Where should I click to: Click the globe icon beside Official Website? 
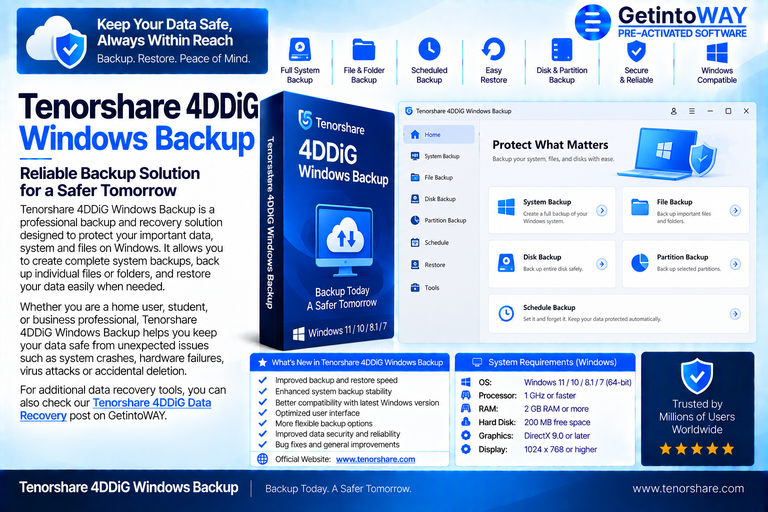263,459
